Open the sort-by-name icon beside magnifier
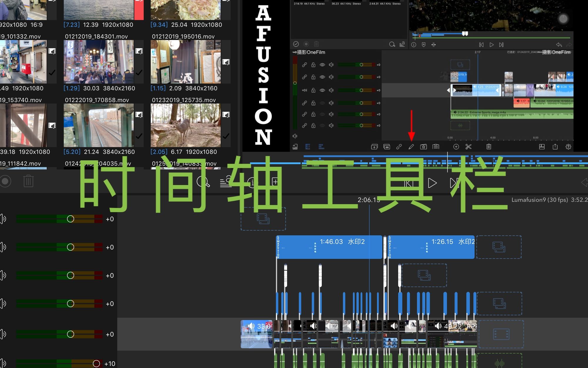 click(x=402, y=44)
